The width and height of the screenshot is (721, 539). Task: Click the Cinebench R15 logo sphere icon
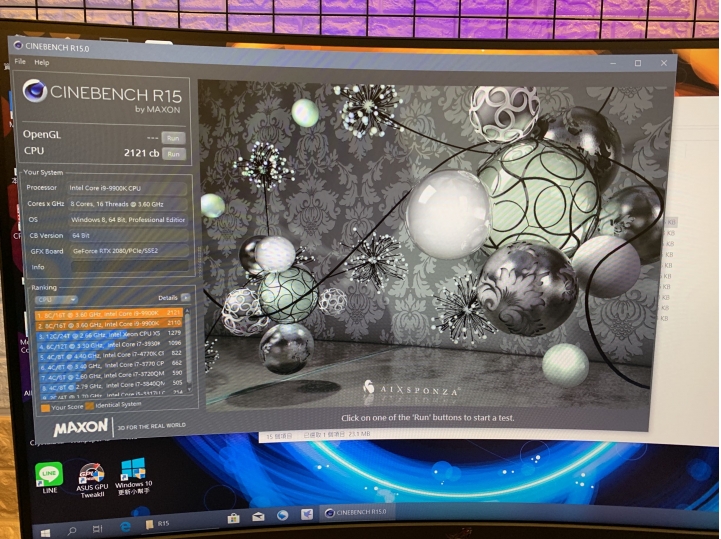pos(35,91)
